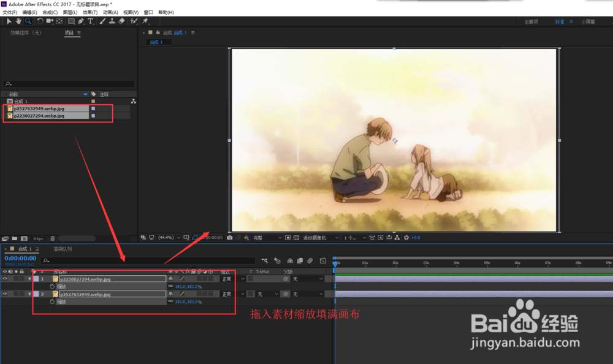The image size is (613, 364).
Task: Select the Clone Stamp tool
Action: pos(112,21)
